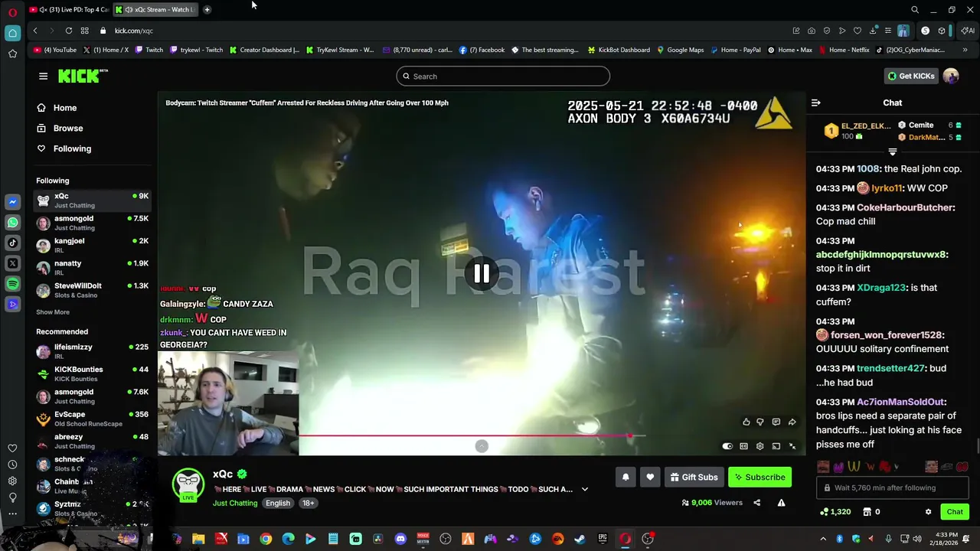
Task: Open the Just Chatting category link
Action: coord(235,503)
